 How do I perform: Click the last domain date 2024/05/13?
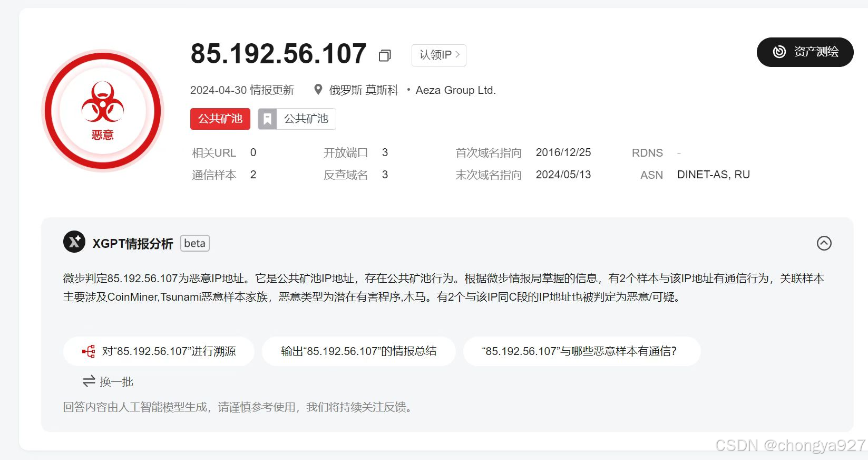(x=563, y=175)
